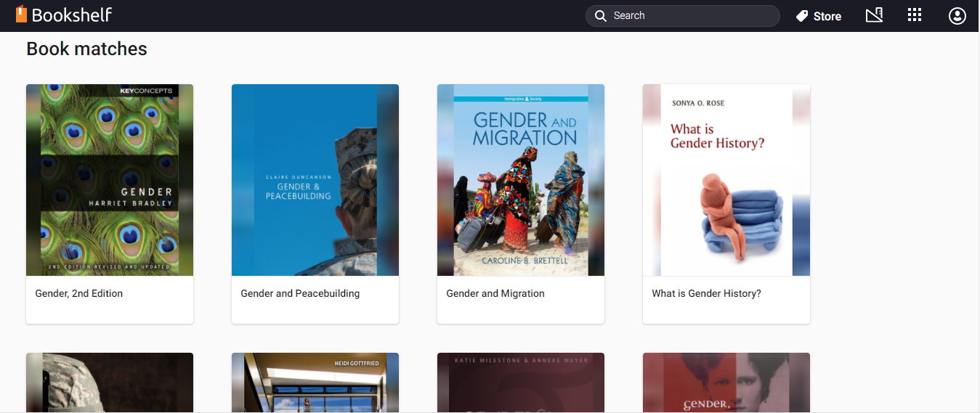Screen dimensions: 980x413
Task: Open the camouflage helmet book cover
Action: [x=110, y=383]
